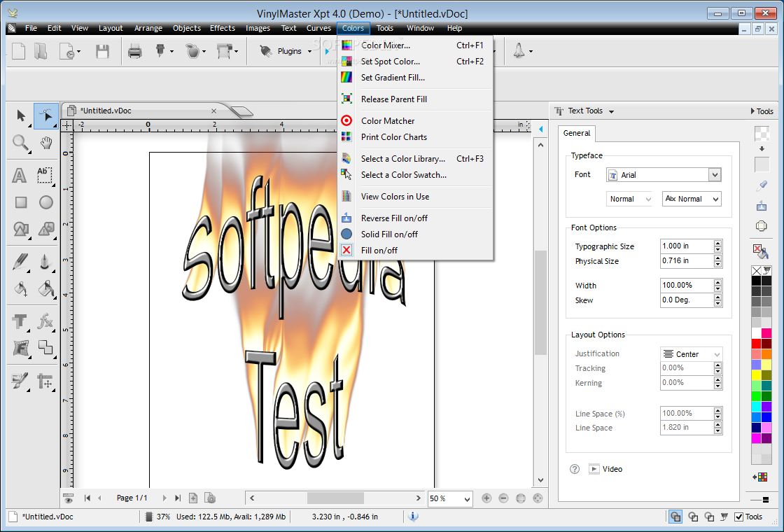The image size is (784, 532).
Task: Pick the red color swatch in palette
Action: [x=757, y=344]
